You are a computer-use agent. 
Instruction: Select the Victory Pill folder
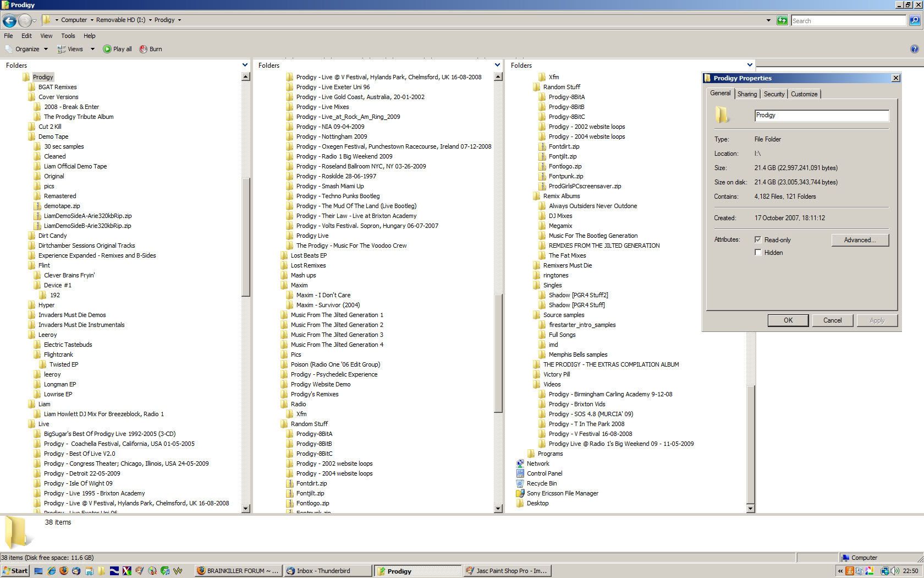(556, 374)
